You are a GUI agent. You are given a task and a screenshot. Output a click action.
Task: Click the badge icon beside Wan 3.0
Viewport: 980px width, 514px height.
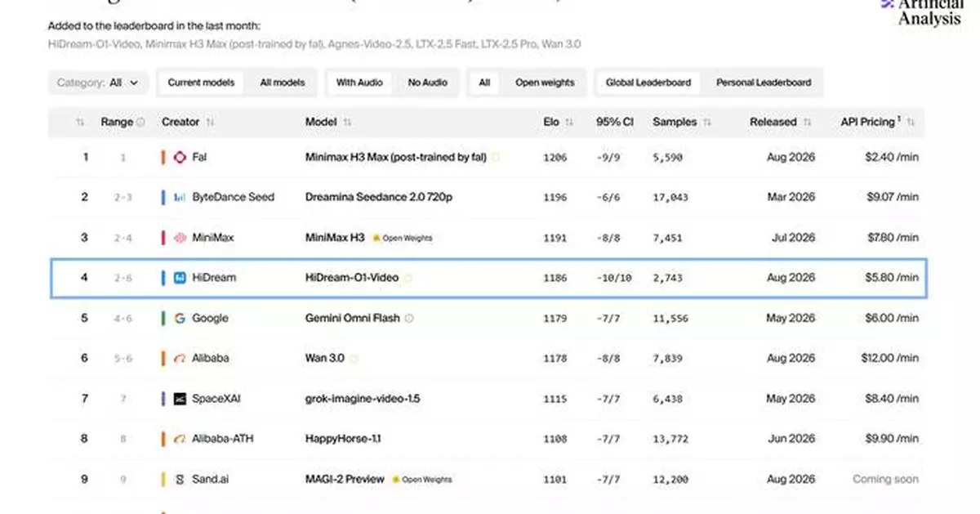click(x=354, y=358)
